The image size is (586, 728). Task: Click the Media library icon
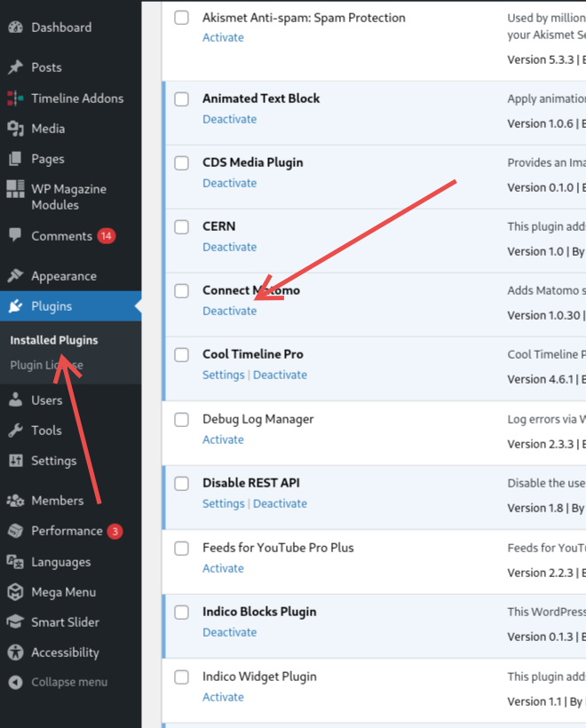click(15, 129)
